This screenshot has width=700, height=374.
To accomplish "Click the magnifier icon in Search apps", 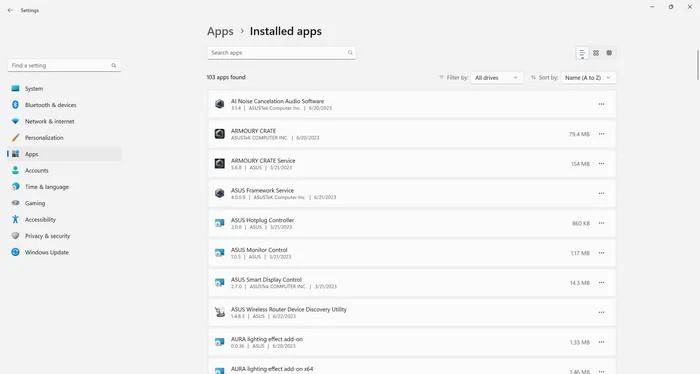I will point(350,53).
